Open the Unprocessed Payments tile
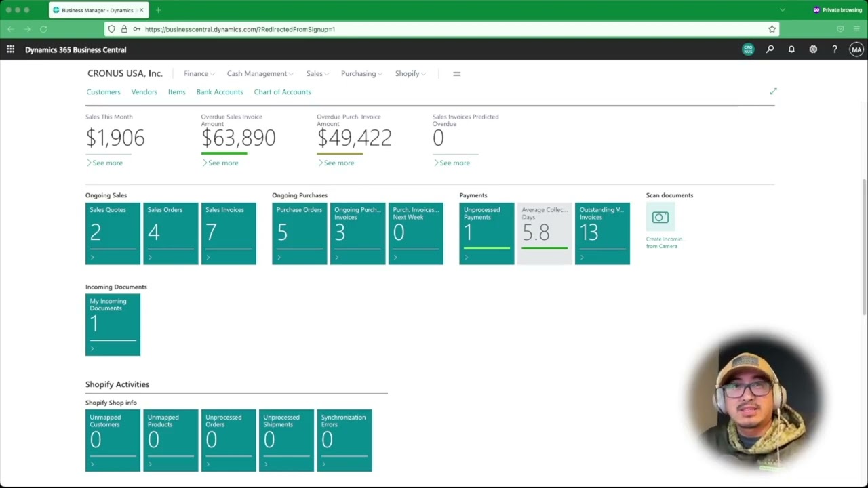 coord(487,233)
